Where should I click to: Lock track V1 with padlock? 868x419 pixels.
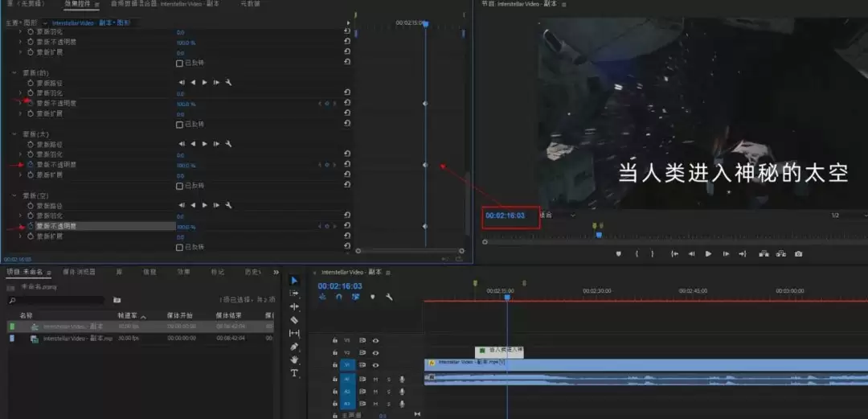pos(334,365)
